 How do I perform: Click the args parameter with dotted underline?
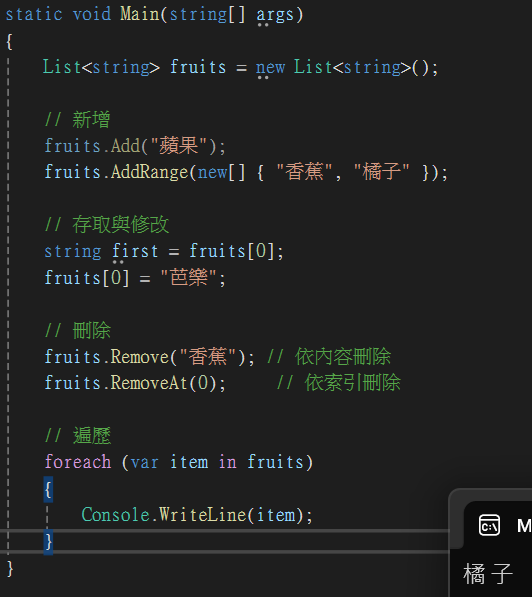pos(275,15)
